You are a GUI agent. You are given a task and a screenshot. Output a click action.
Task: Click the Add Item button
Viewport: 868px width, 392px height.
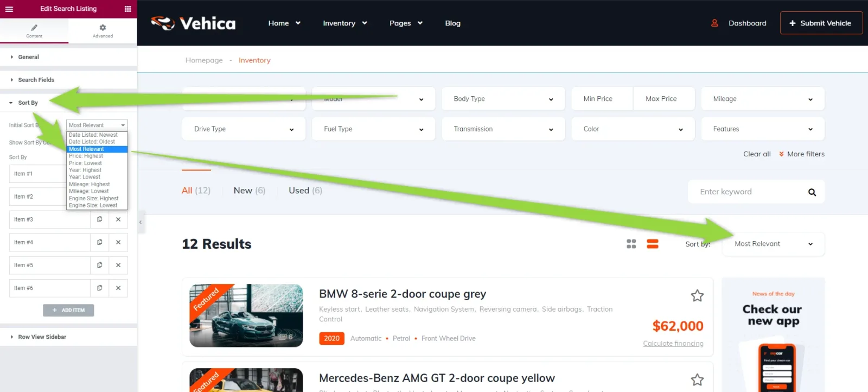click(x=68, y=310)
